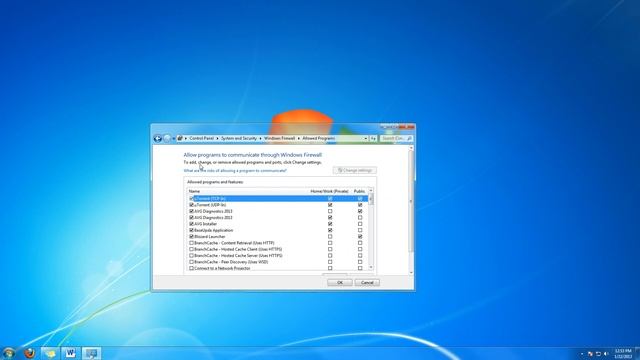
Task: Click Cancel in Allowed Programs window
Action: 367,282
